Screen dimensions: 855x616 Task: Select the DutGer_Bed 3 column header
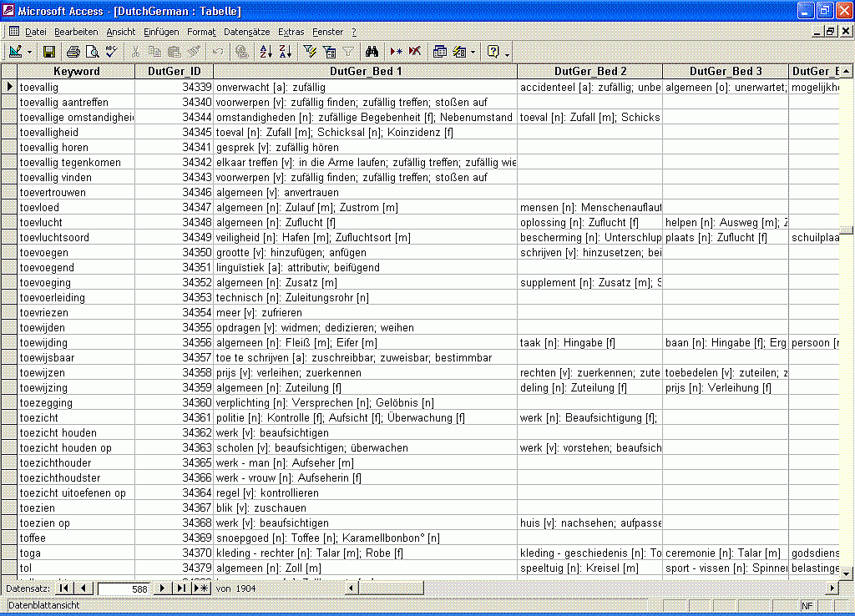726,72
